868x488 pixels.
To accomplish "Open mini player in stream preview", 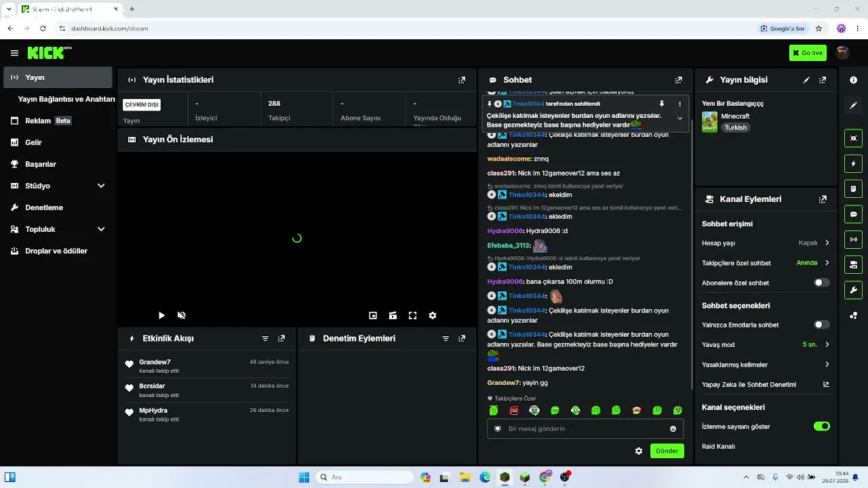I will [373, 315].
